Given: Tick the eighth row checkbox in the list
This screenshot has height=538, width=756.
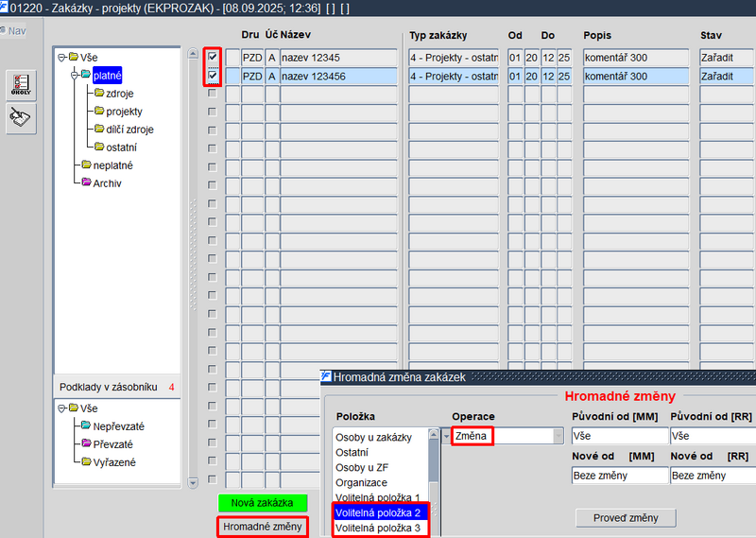Looking at the screenshot, I should (x=212, y=185).
